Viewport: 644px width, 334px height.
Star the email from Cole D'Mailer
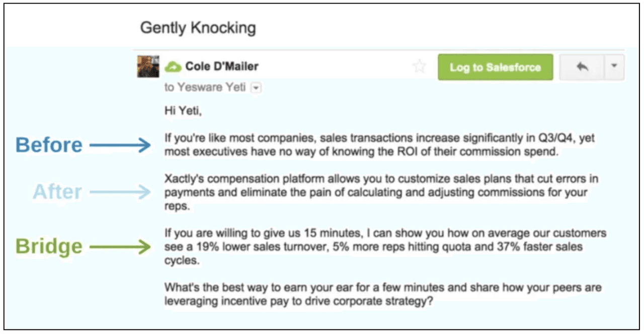point(419,67)
